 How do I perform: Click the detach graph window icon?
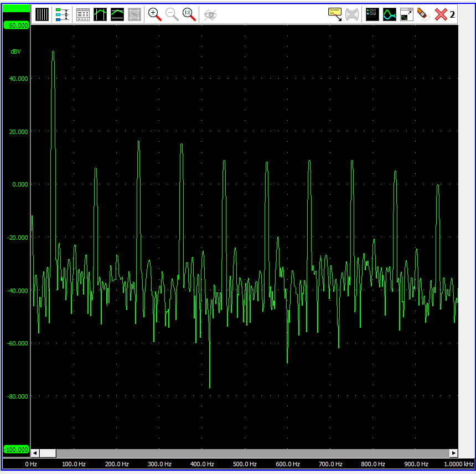[407, 14]
